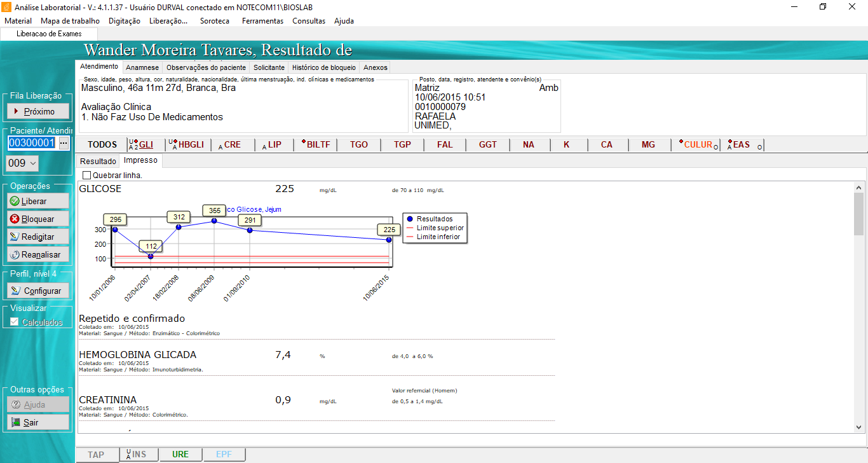Image resolution: width=868 pixels, height=463 pixels.
Task: Select the TODOS exam tab
Action: pyautogui.click(x=102, y=144)
